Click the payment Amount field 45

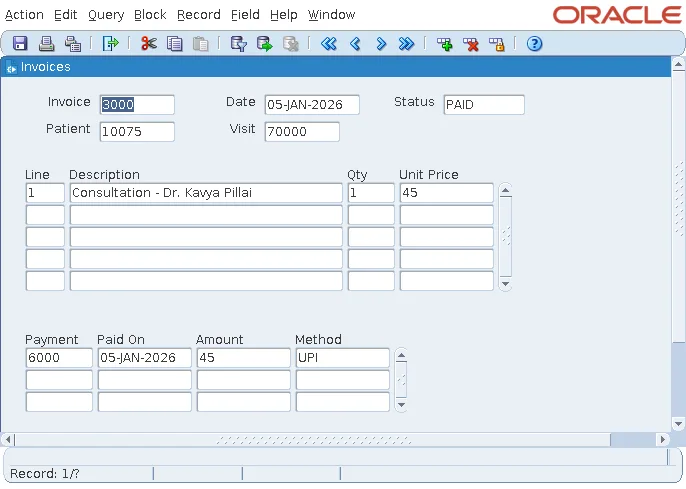click(243, 358)
